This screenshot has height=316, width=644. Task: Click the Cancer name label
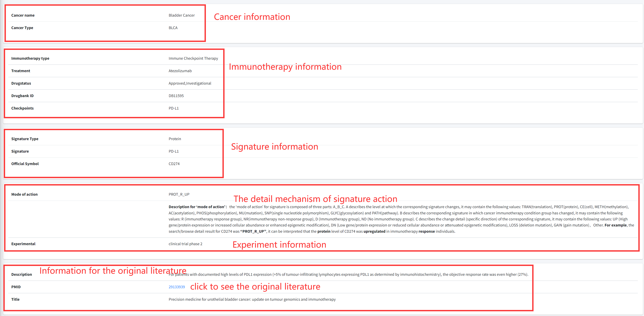[23, 15]
